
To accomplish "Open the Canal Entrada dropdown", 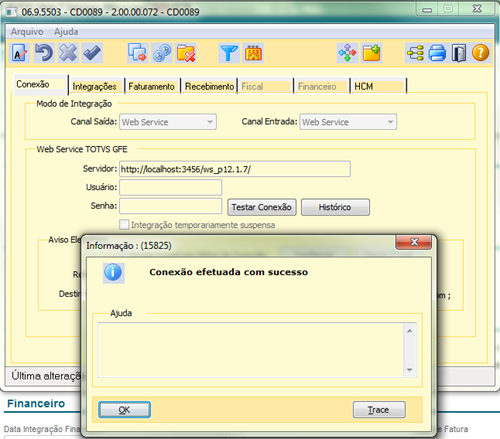I will pos(348,122).
